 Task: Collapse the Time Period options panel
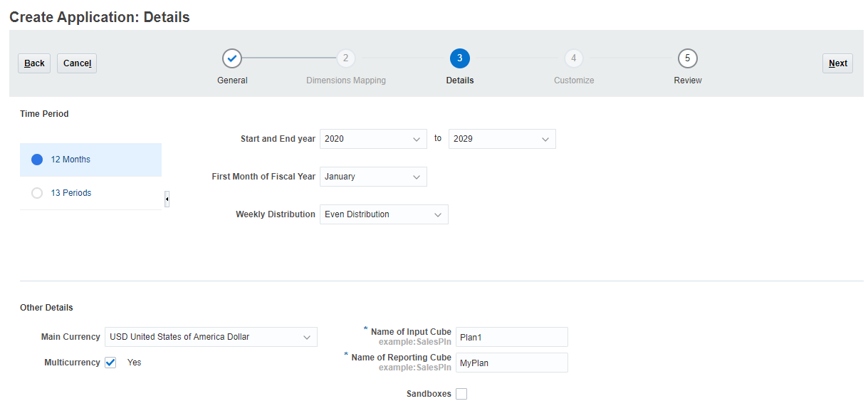click(x=166, y=199)
